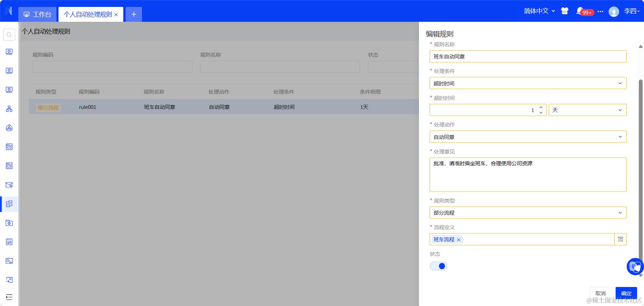The image size is (644, 306).
Task: Open the chart report sidebar icon
Action: click(x=9, y=261)
